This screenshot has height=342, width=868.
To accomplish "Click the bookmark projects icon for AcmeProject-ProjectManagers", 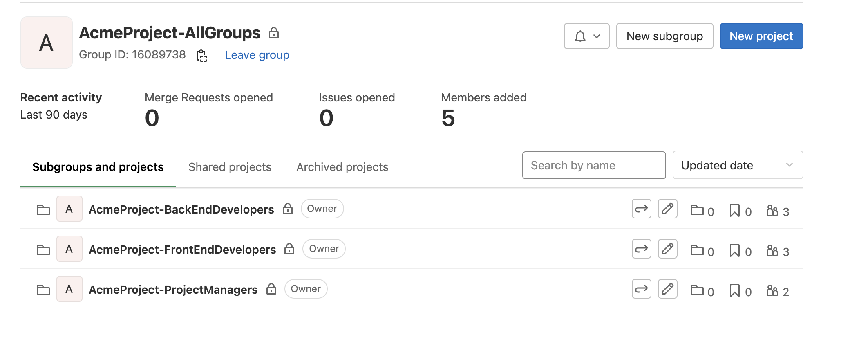I will click(735, 290).
